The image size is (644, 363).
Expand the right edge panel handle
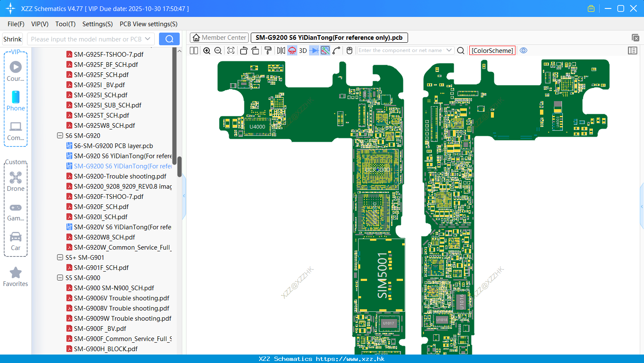click(x=642, y=206)
